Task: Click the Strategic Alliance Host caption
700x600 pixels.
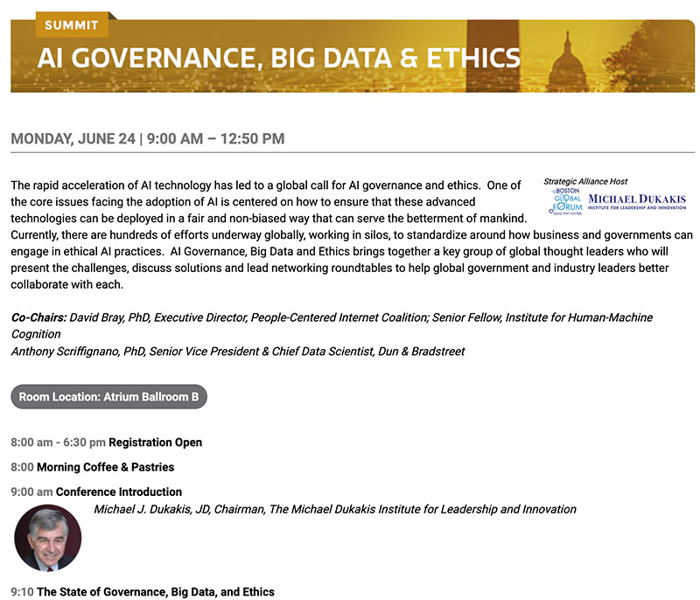Action: click(585, 181)
